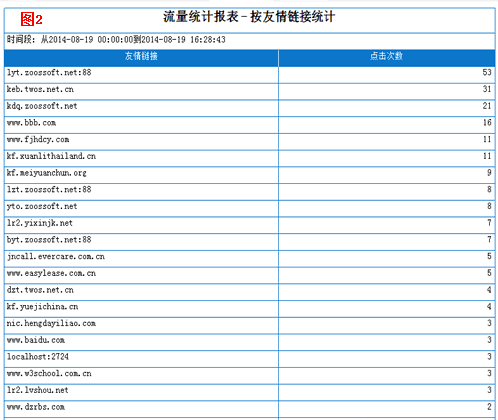Select www.easylease.com.cn in the table

51,274
